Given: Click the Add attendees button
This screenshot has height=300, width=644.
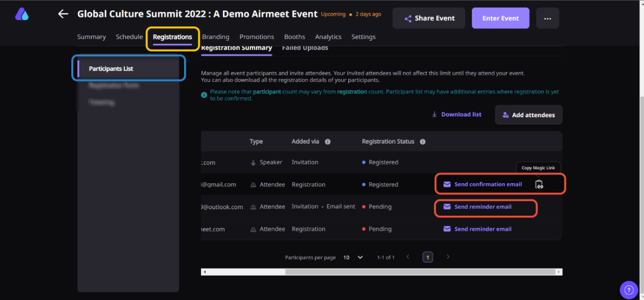Looking at the screenshot, I should click(x=528, y=115).
